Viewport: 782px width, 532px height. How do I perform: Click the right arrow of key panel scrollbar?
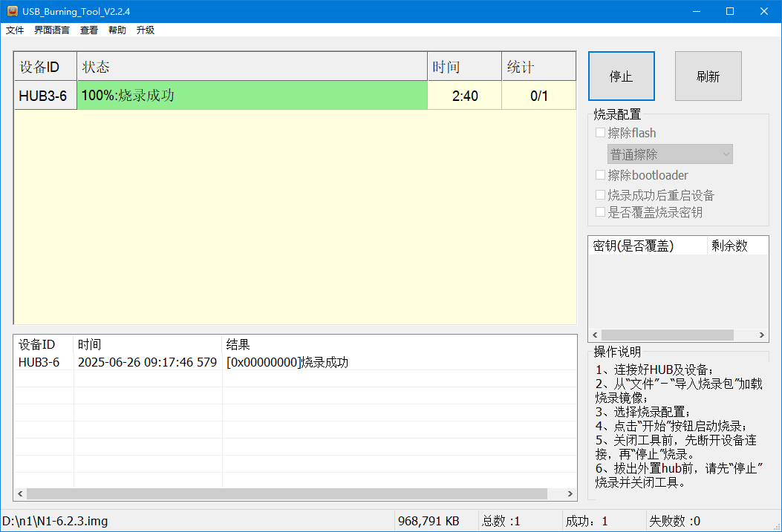[761, 335]
